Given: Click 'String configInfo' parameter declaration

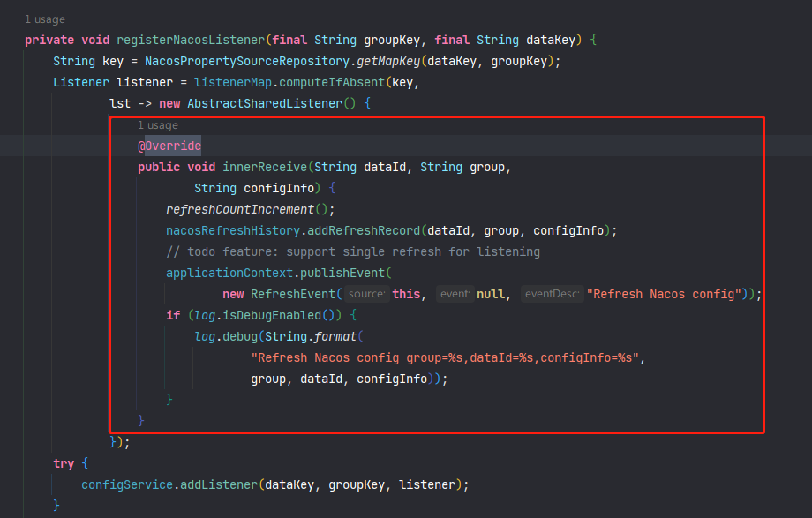Looking at the screenshot, I should tap(254, 189).
